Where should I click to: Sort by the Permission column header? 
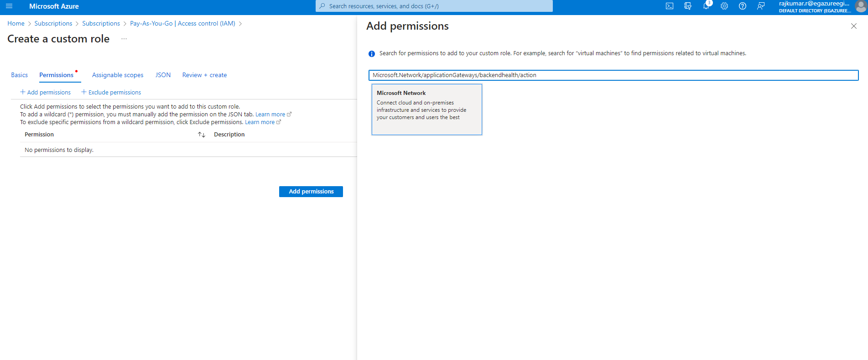[x=39, y=135]
